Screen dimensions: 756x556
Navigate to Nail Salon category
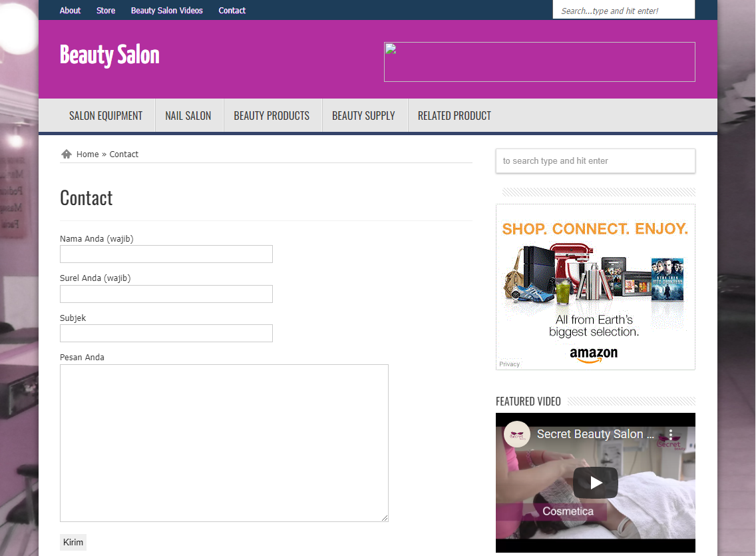coord(188,116)
